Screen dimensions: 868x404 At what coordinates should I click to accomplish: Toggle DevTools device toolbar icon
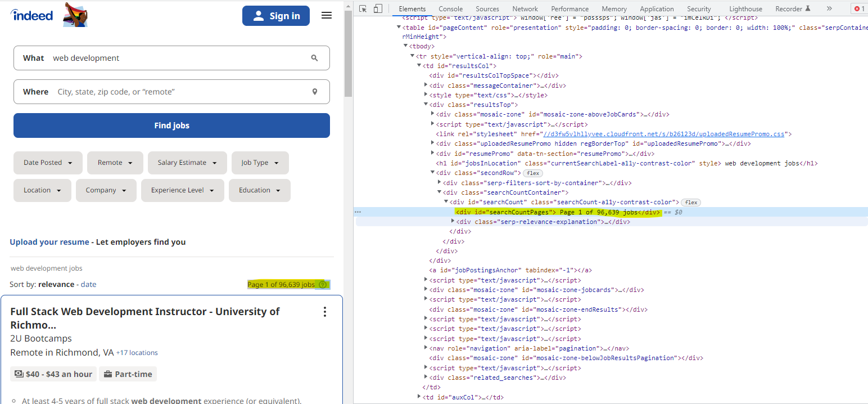378,8
